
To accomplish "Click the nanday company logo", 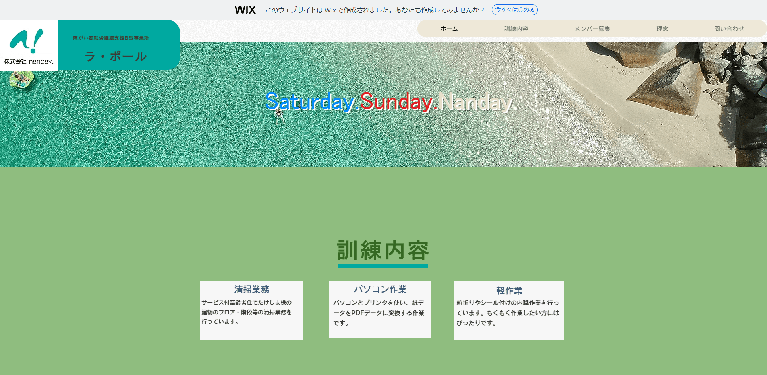I will [x=29, y=46].
